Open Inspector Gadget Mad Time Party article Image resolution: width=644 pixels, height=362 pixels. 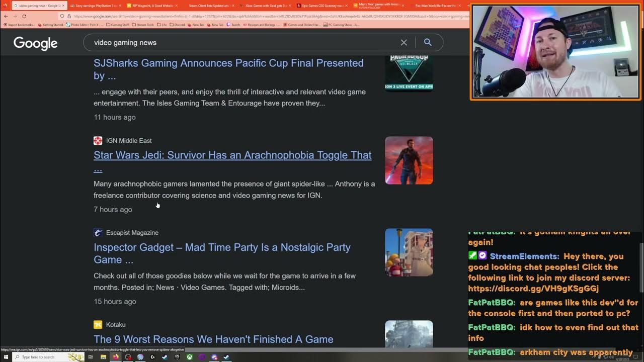click(222, 253)
